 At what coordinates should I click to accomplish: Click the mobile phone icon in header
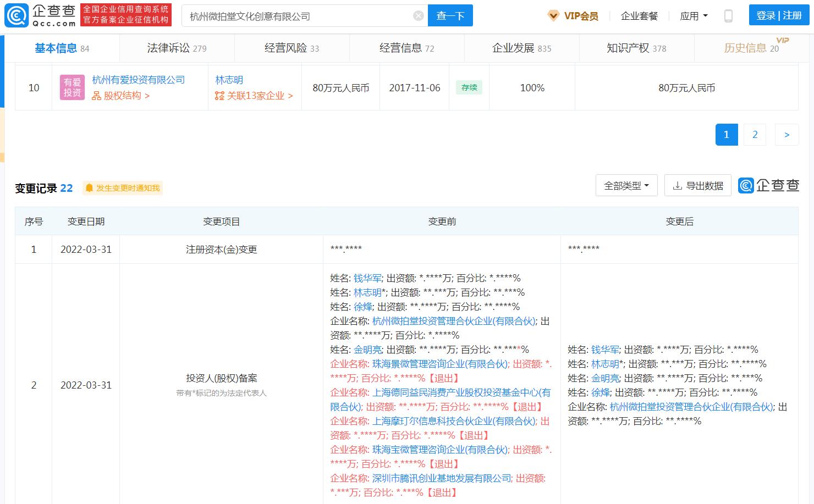[728, 16]
